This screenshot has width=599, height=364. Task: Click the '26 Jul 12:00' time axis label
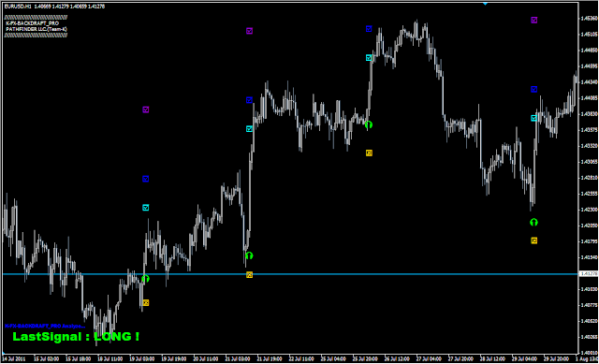coord(397,359)
